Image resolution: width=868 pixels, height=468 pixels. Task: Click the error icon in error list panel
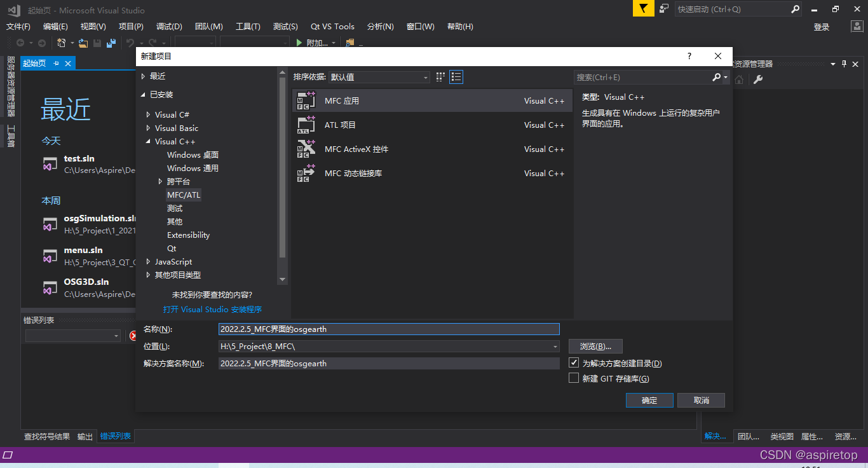tap(133, 336)
